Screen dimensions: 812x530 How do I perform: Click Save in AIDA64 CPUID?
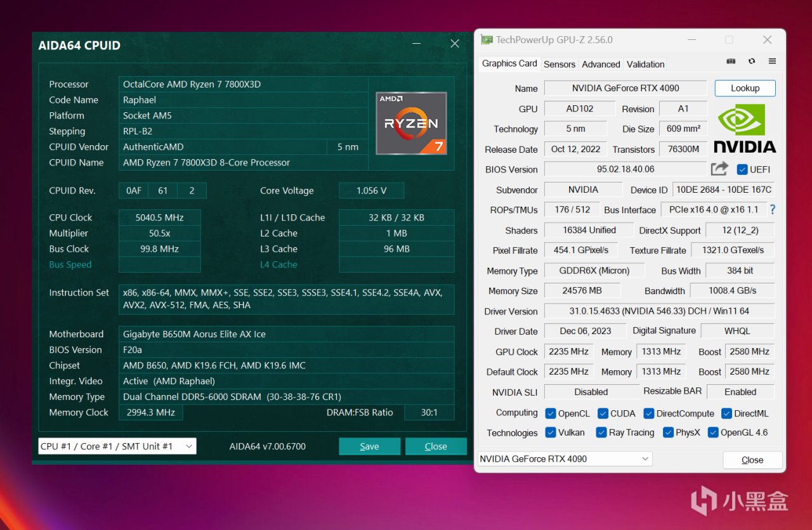tap(369, 446)
